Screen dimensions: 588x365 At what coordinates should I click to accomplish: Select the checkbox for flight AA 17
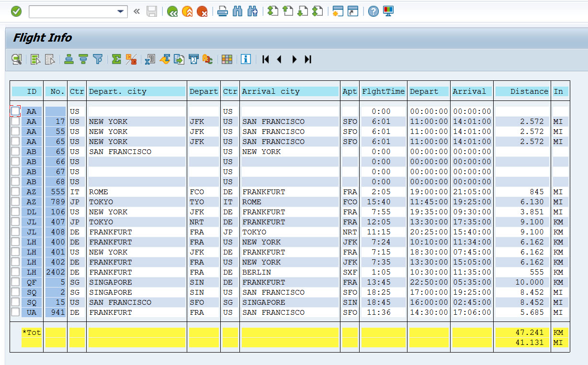tap(15, 121)
